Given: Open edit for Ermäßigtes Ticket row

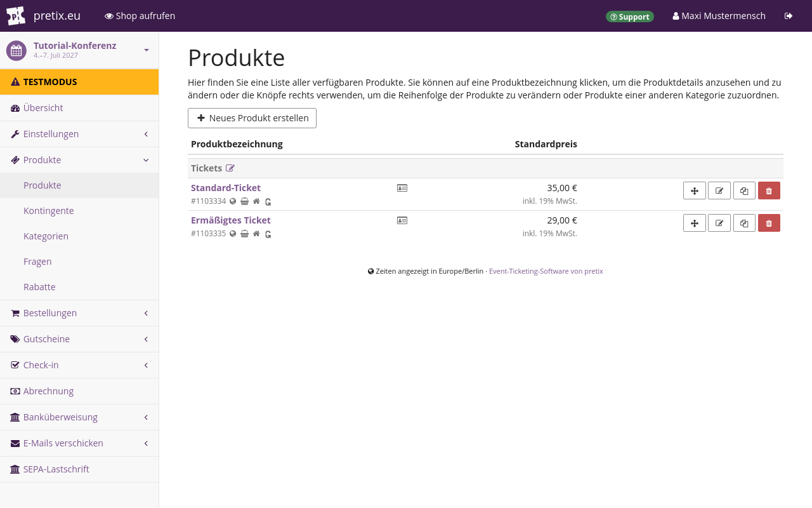Looking at the screenshot, I should (x=719, y=223).
